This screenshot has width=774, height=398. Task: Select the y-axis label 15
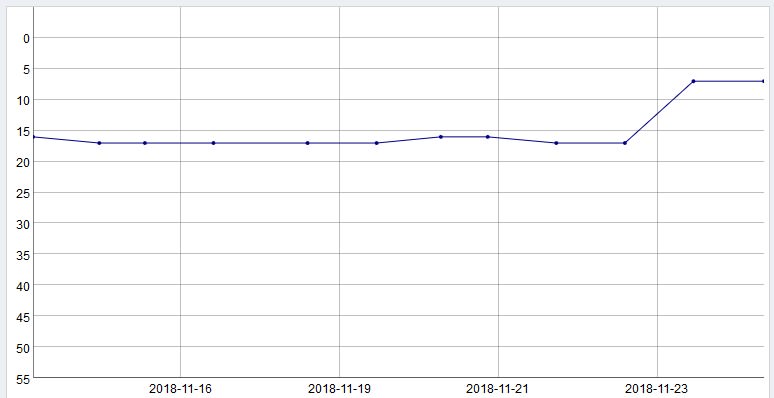(24, 131)
